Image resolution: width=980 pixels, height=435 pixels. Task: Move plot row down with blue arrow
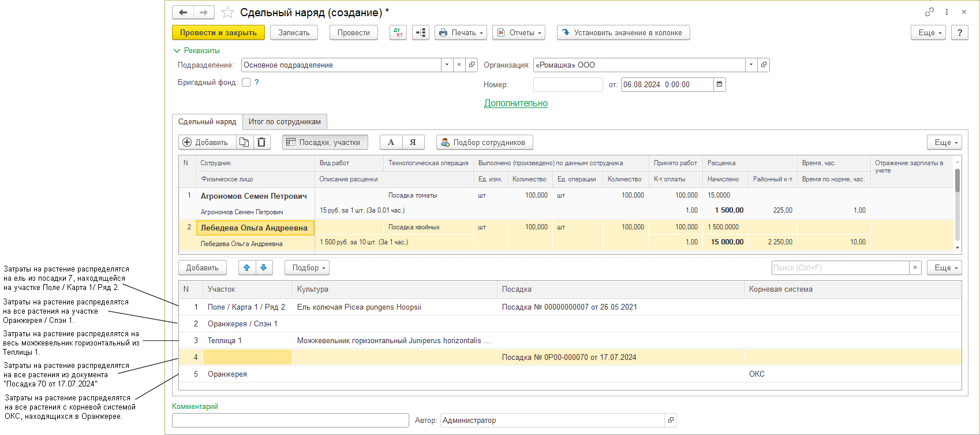click(264, 267)
